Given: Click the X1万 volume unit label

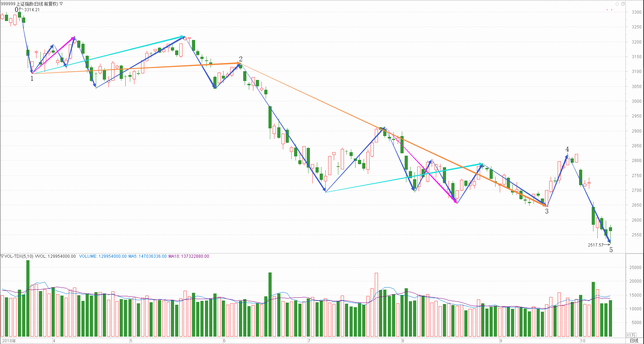Looking at the screenshot, I should tap(631, 335).
